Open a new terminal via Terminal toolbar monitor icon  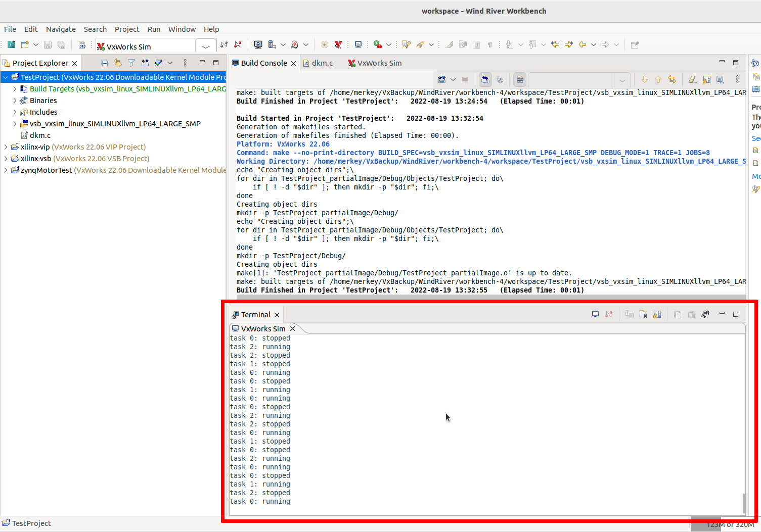click(595, 314)
